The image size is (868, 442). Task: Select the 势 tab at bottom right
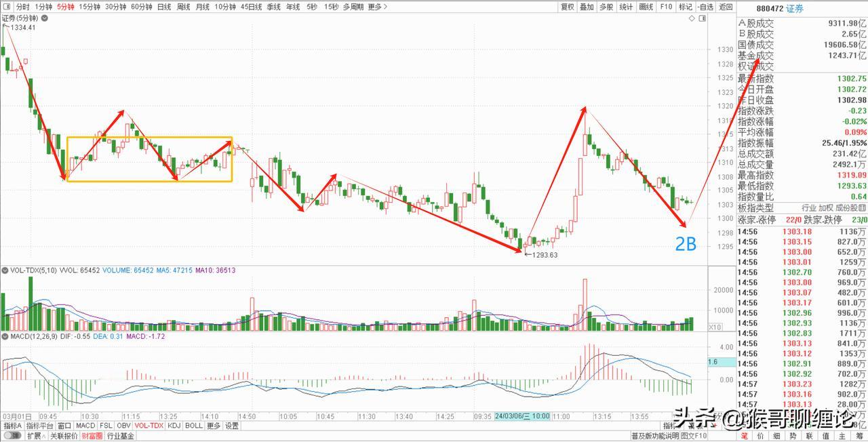[793, 437]
